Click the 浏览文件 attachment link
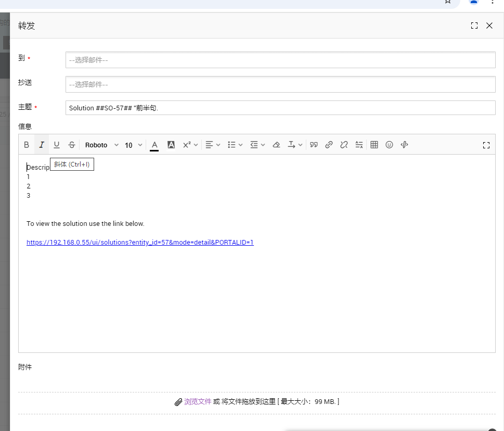The width and height of the screenshot is (504, 431). tap(198, 402)
